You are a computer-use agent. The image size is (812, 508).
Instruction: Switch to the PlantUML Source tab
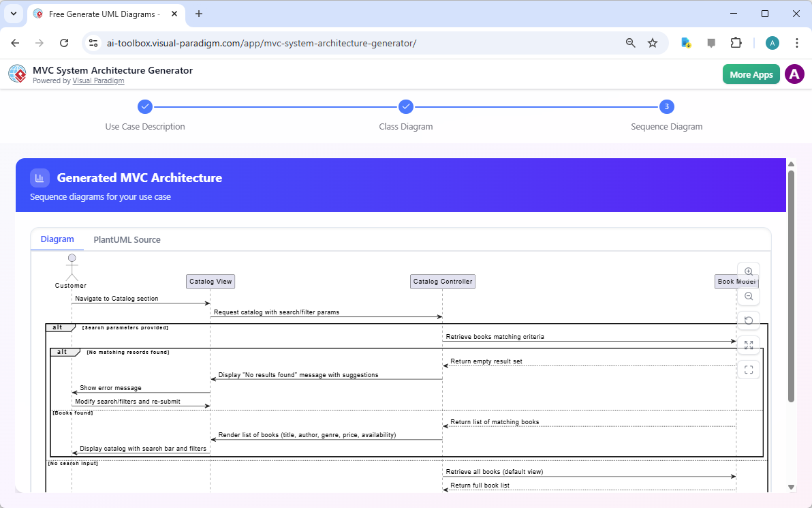click(x=127, y=239)
